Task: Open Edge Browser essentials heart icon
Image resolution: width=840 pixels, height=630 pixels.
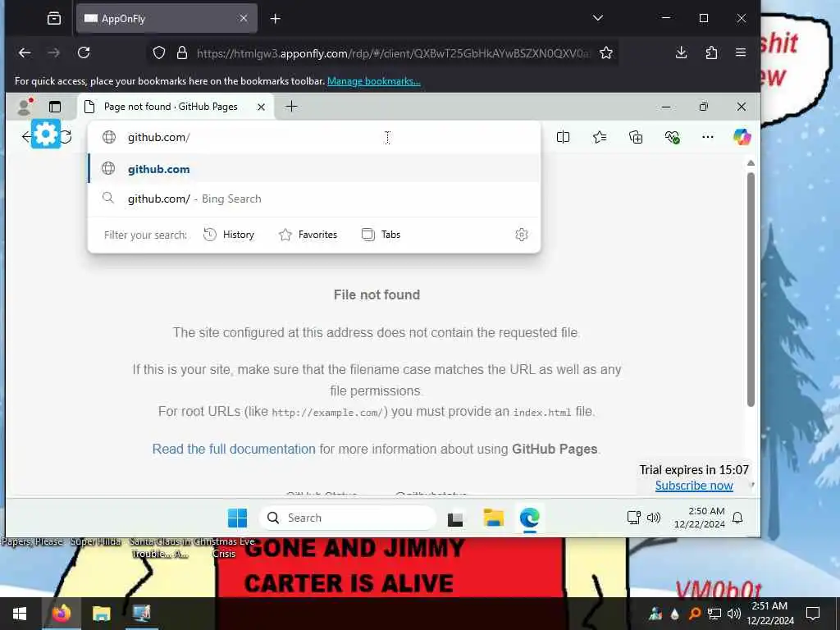Action: (x=672, y=137)
